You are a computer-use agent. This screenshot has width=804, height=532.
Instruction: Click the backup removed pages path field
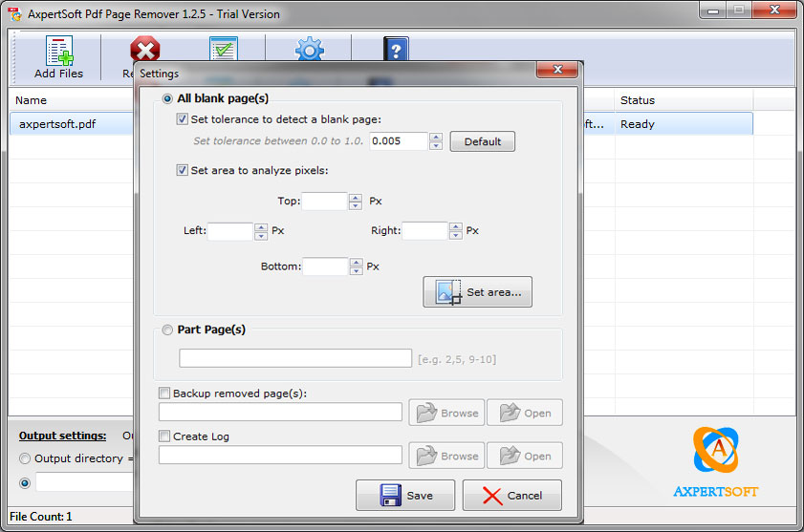pos(280,412)
